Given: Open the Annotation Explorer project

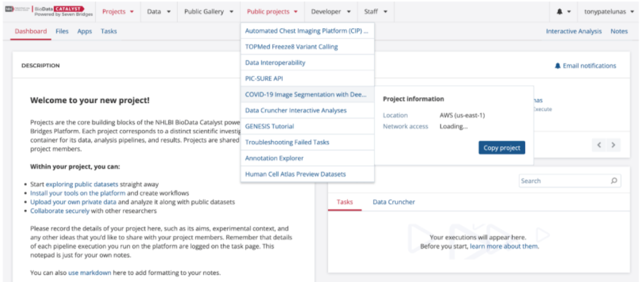Looking at the screenshot, I should click(x=308, y=158).
